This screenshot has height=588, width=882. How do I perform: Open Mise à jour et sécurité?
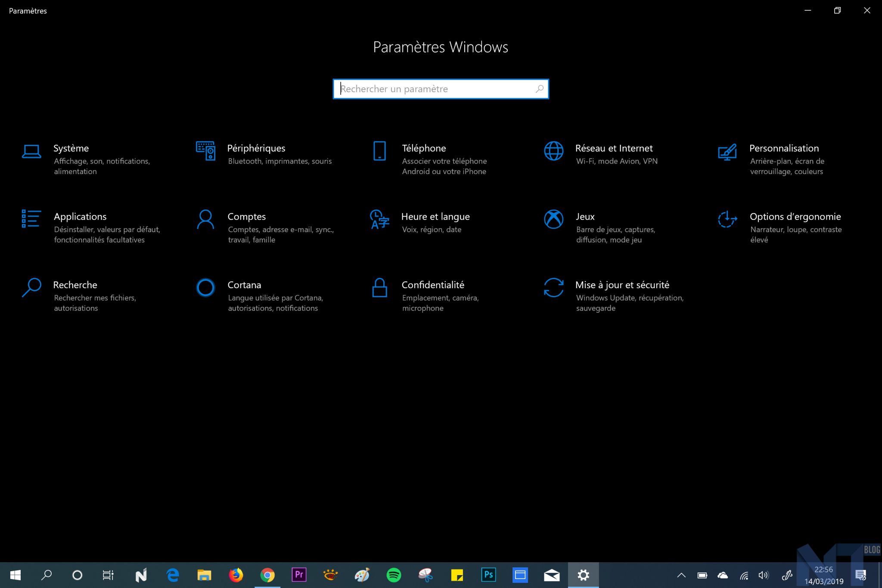(x=622, y=285)
